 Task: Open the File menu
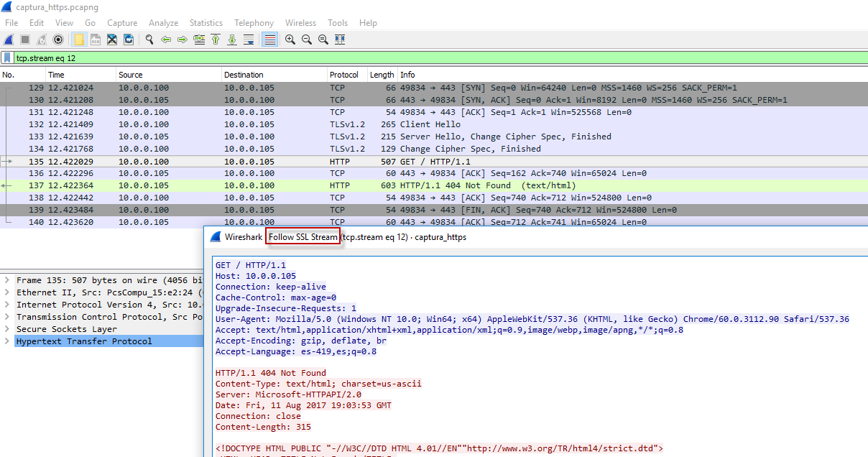11,23
